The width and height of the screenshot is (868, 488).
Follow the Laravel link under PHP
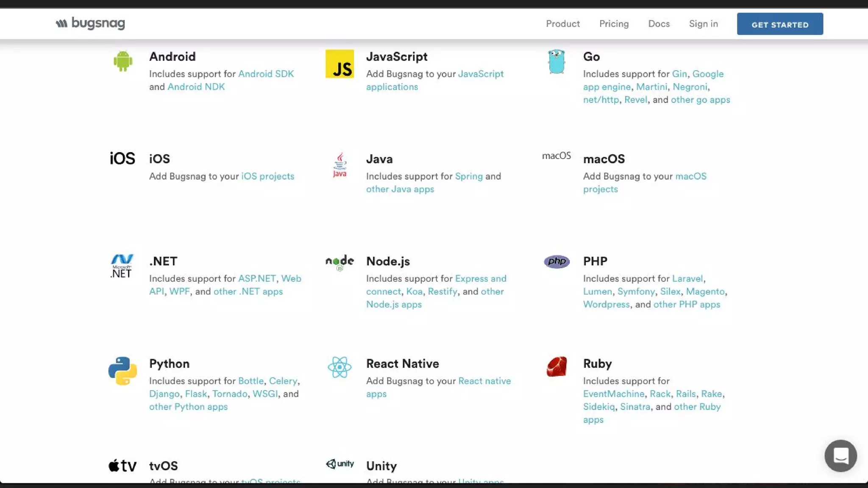tap(687, 279)
